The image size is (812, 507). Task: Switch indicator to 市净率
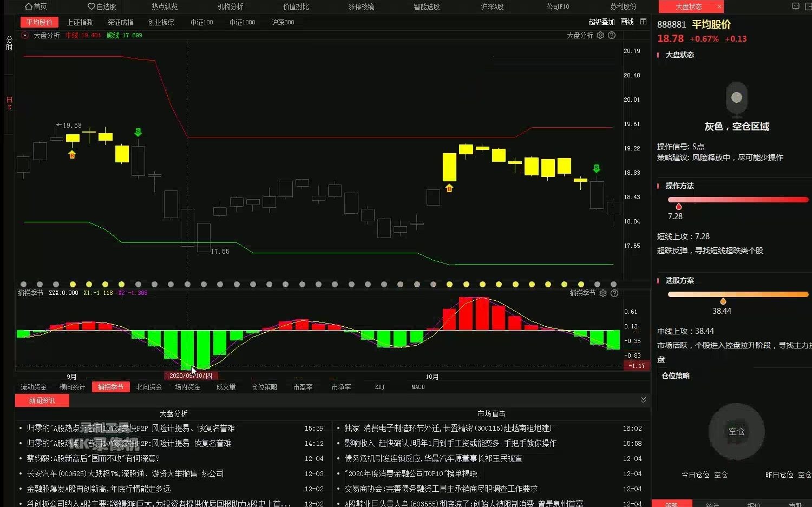(341, 387)
